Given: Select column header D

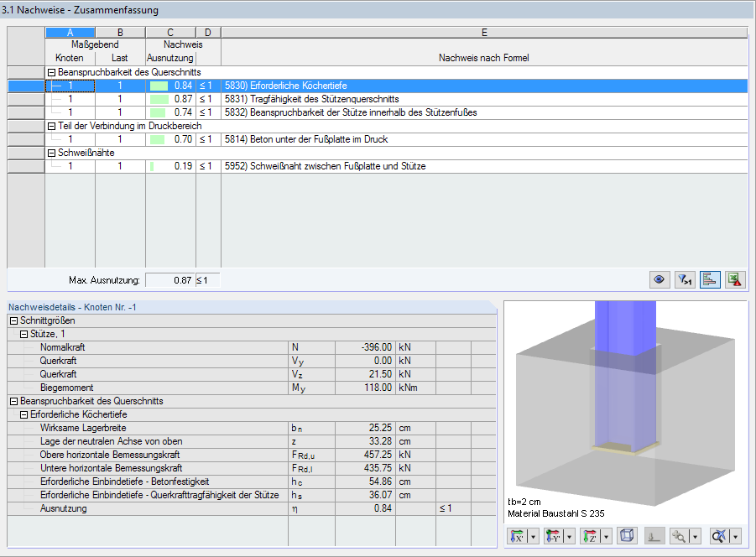Looking at the screenshot, I should 208,32.
